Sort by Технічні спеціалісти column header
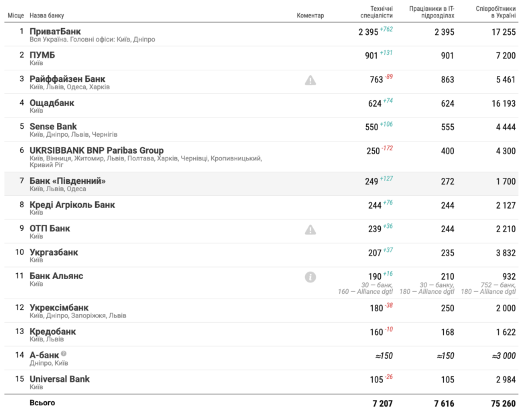Screen dimensions: 529x420 tap(372, 11)
